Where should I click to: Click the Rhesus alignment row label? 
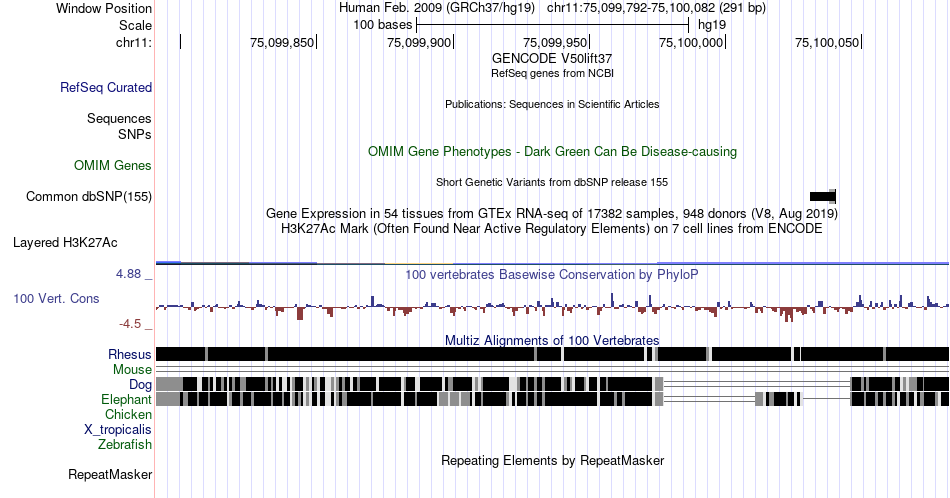click(130, 354)
